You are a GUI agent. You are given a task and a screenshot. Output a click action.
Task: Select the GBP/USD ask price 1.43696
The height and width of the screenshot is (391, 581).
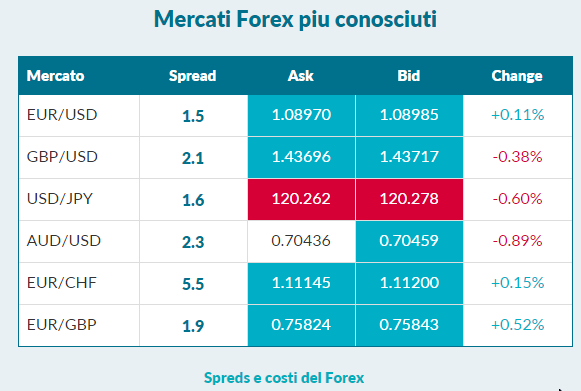pyautogui.click(x=301, y=157)
